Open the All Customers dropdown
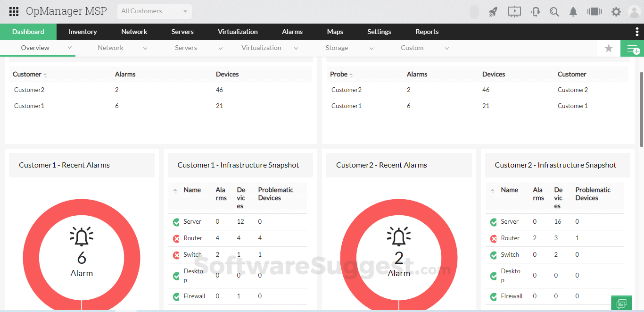This screenshot has height=312, width=644. point(154,11)
